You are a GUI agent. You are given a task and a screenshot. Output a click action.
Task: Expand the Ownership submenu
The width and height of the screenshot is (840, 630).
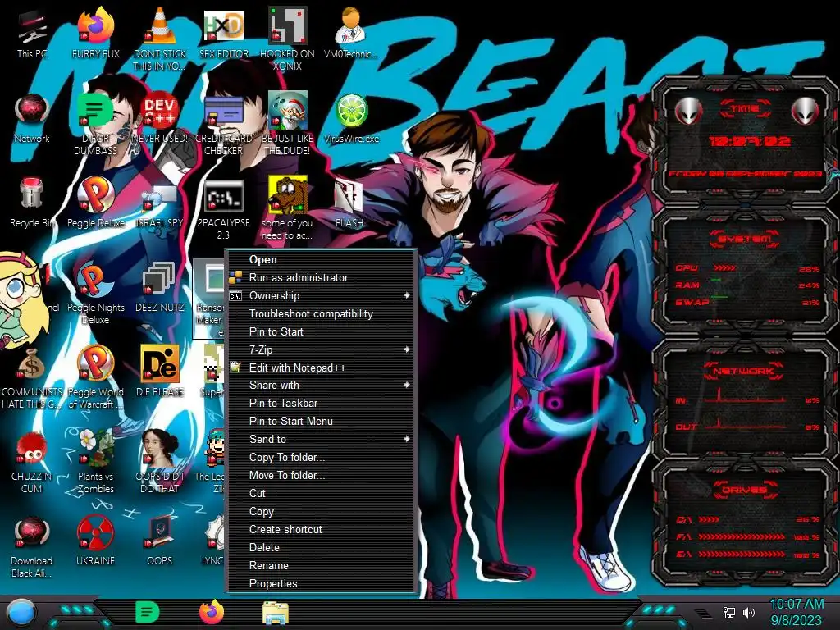point(321,295)
